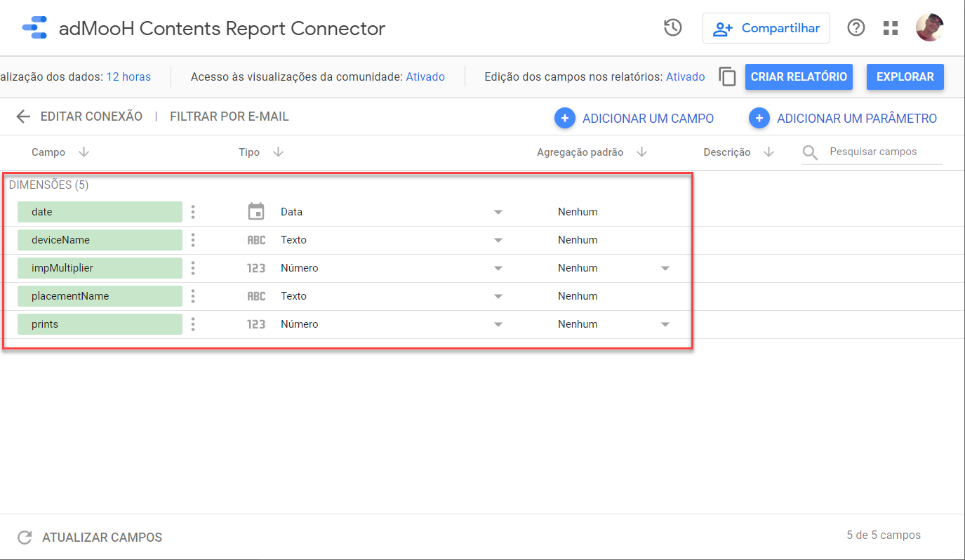
Task: Open the type dropdown for placementName field
Action: [498, 296]
